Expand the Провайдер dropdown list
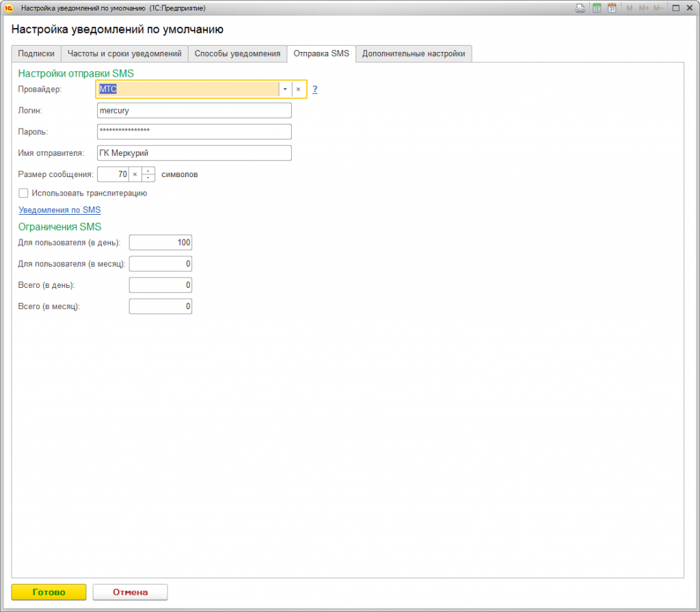This screenshot has width=700, height=612. 285,90
